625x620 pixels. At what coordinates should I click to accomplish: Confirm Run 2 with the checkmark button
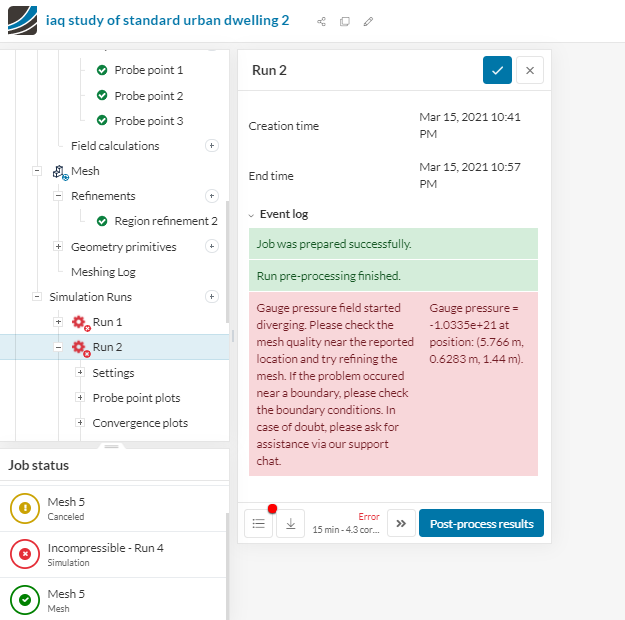pyautogui.click(x=497, y=70)
